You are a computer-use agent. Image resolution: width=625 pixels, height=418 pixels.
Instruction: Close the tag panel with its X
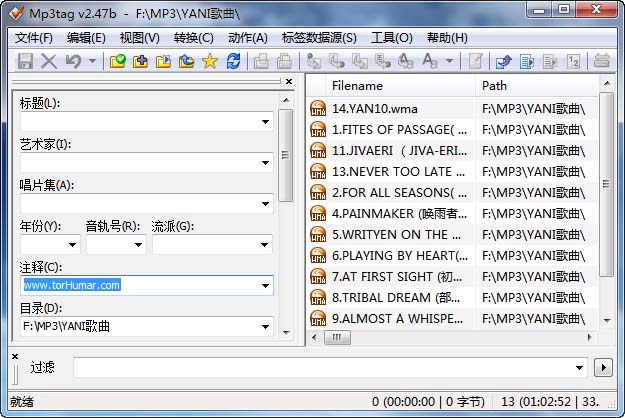pos(289,81)
